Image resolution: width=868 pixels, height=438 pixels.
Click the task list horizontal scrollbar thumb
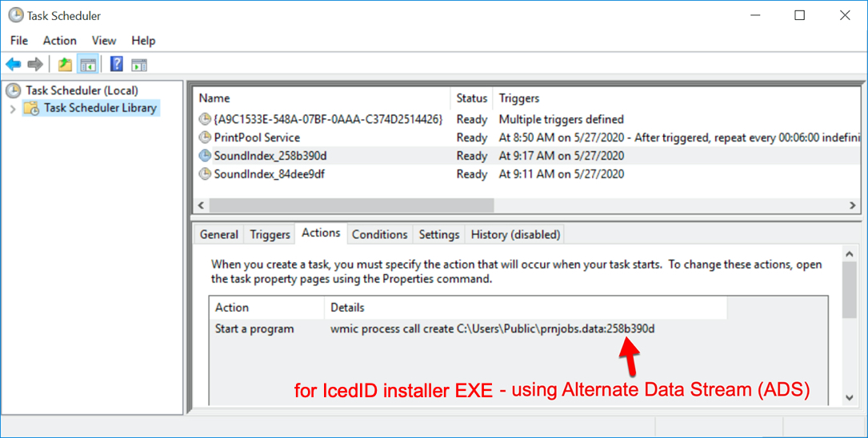(351, 205)
